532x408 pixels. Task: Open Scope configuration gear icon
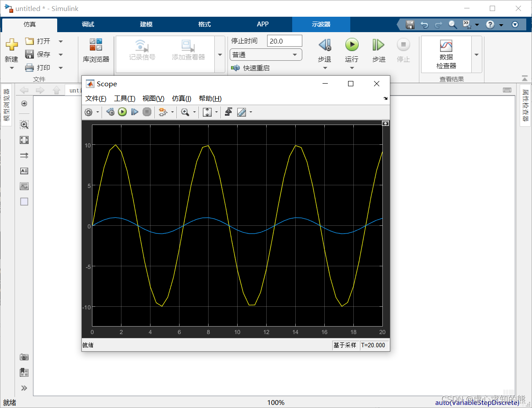88,112
